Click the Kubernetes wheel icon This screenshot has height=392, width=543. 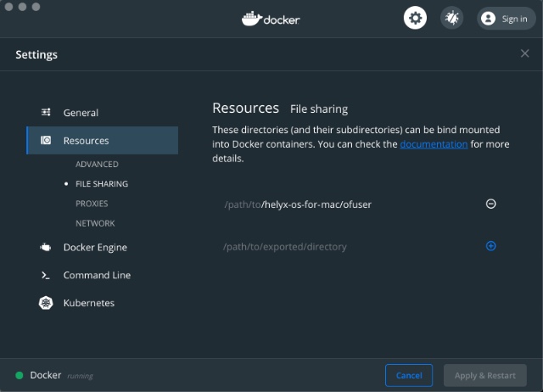tap(46, 303)
